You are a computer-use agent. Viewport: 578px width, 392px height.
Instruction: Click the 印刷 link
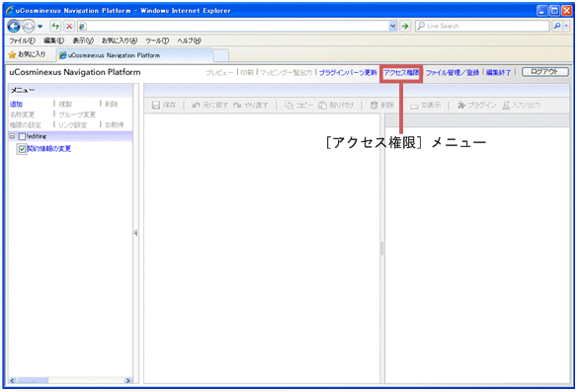point(247,73)
